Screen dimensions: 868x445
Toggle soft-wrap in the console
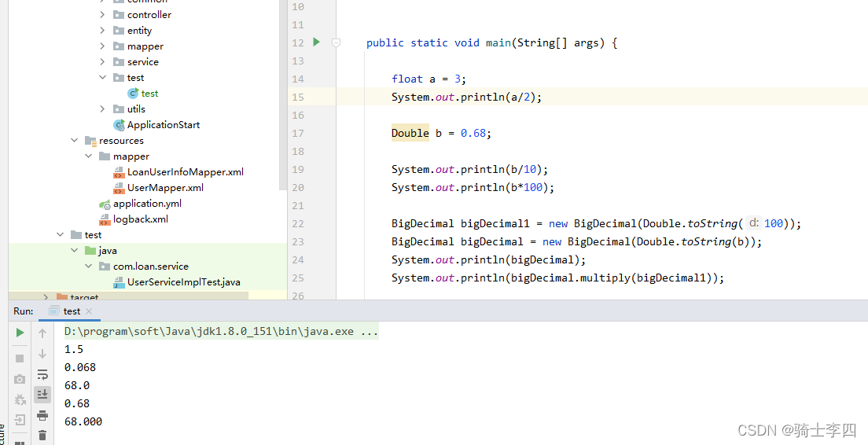[x=42, y=374]
